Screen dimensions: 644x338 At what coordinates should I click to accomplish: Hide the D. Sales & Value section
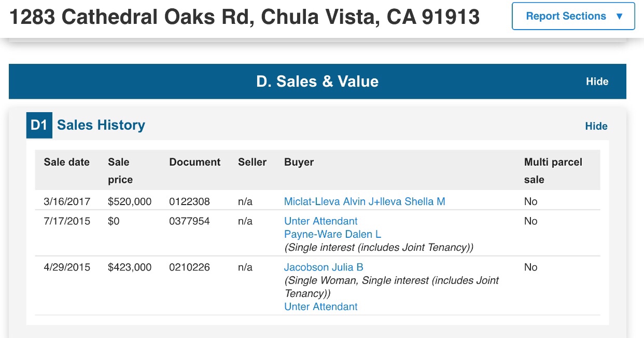coord(597,82)
